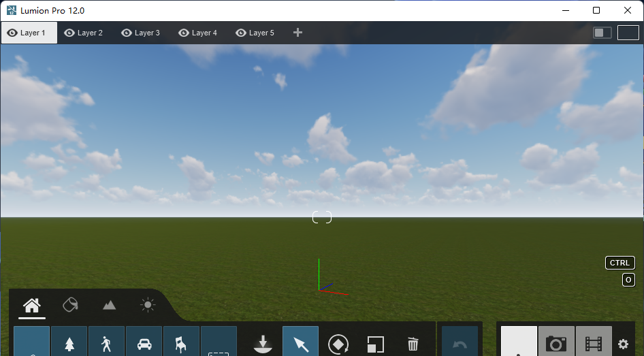This screenshot has width=644, height=356.
Task: Open the Materials paint bucket tab
Action: 70,305
